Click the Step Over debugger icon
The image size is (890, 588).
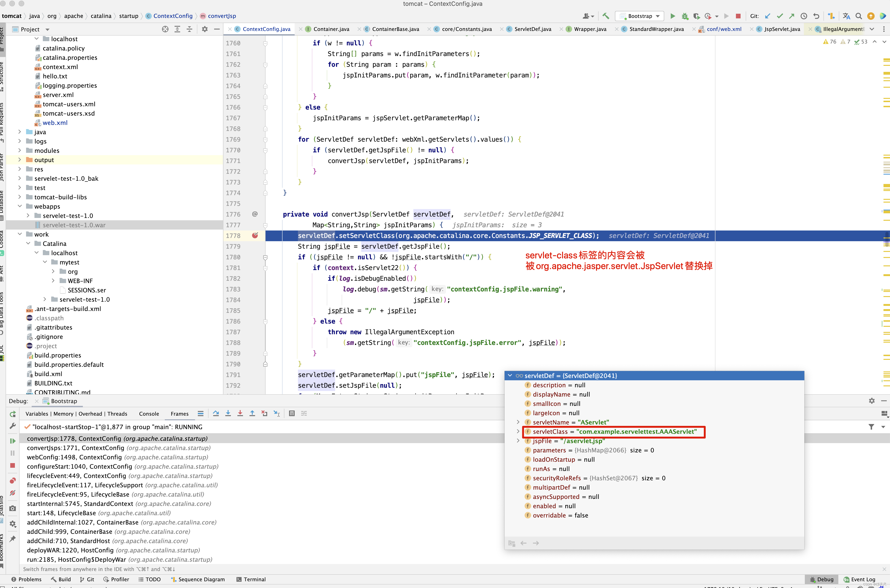(x=216, y=413)
